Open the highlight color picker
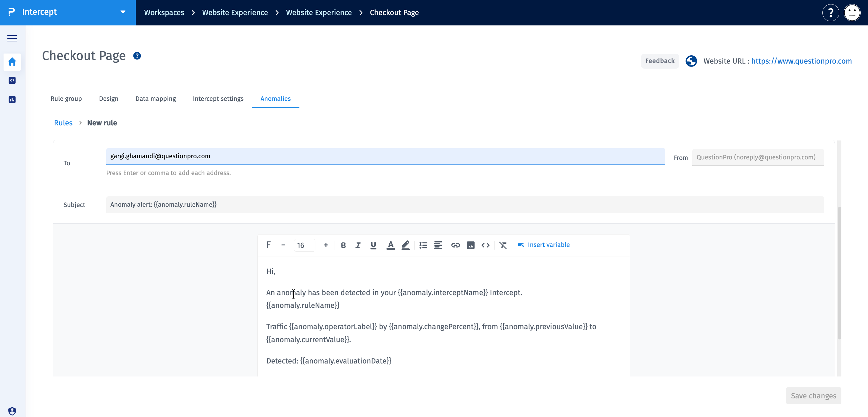868x417 pixels. point(405,245)
